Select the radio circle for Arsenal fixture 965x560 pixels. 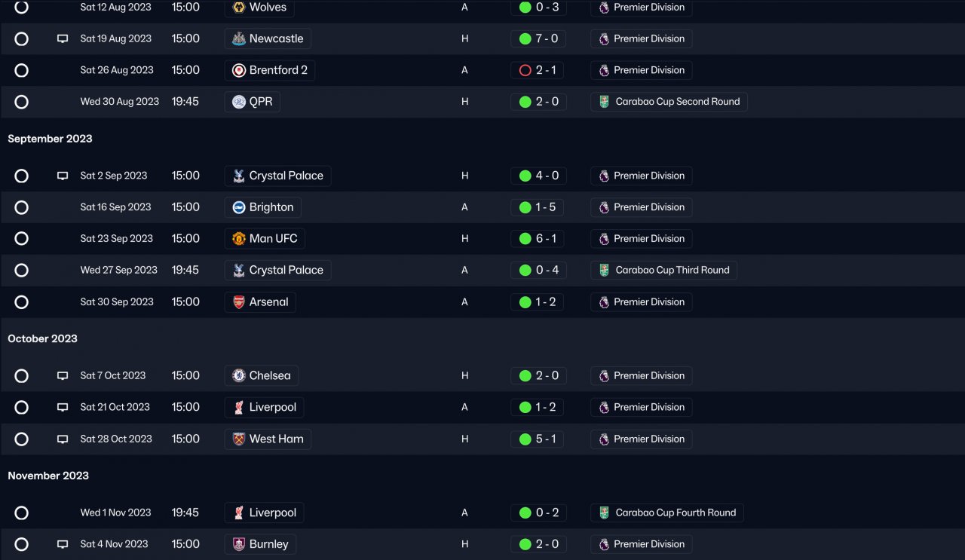[21, 302]
